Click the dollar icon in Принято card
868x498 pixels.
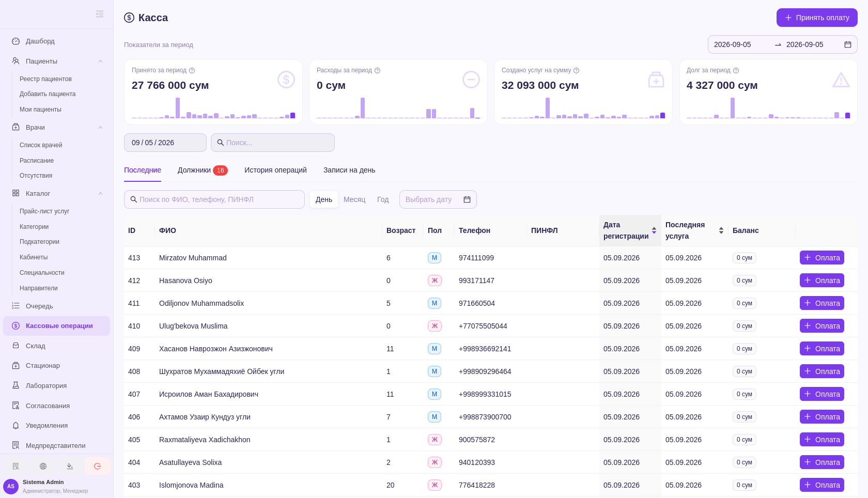click(286, 80)
